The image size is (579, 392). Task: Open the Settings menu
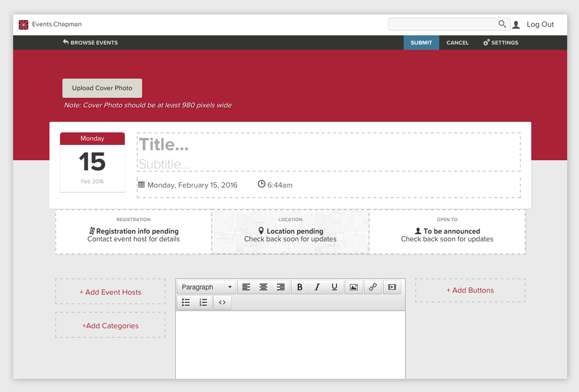coord(501,43)
